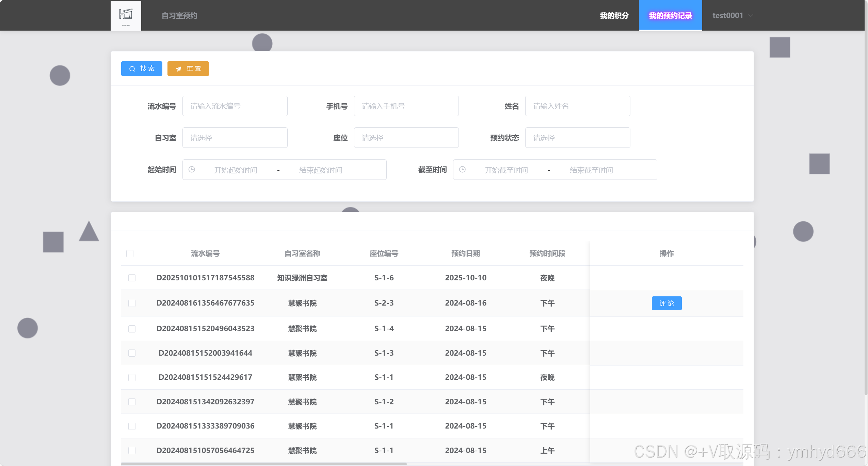This screenshot has height=466, width=868.
Task: Switch to 我的预约记录 tab
Action: click(x=670, y=16)
